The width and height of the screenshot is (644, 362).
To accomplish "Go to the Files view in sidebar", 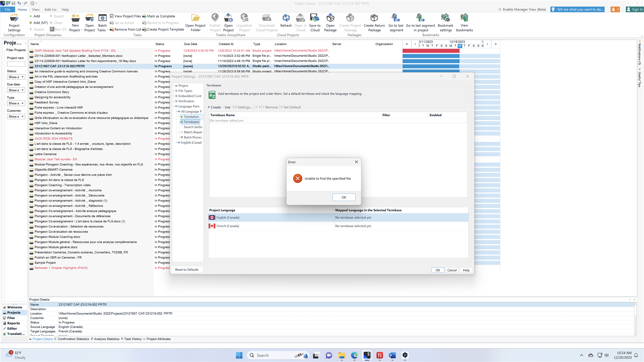I will click(11, 318).
